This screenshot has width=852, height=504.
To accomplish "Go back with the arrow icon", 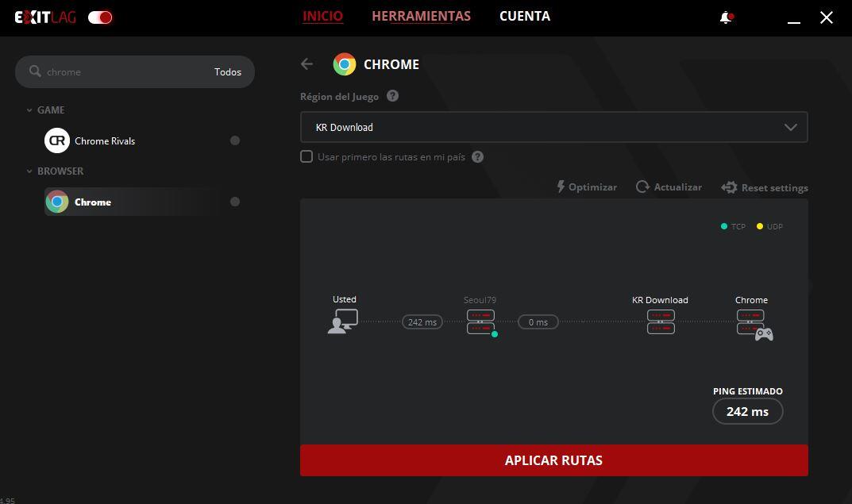I will [307, 64].
